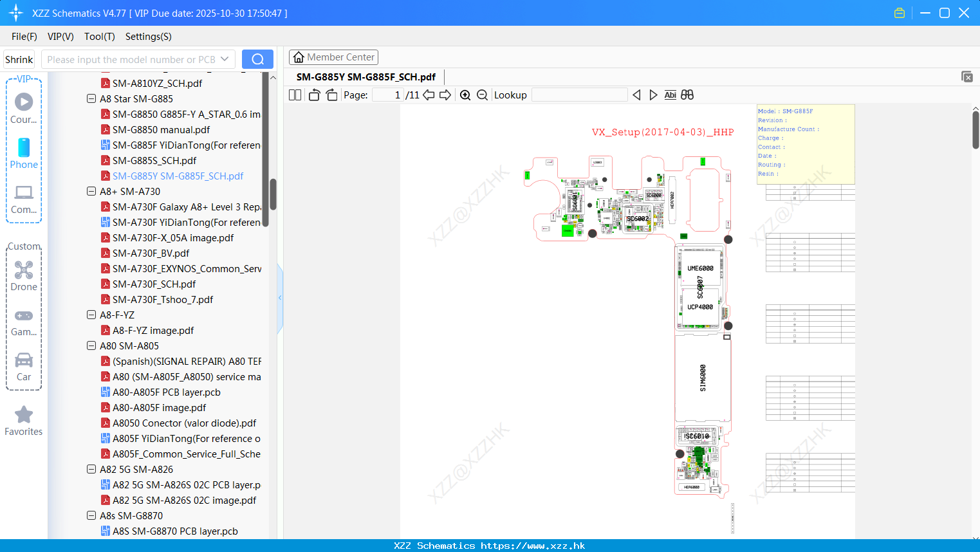980x552 pixels.
Task: Go to the previous page arrow
Action: click(429, 95)
